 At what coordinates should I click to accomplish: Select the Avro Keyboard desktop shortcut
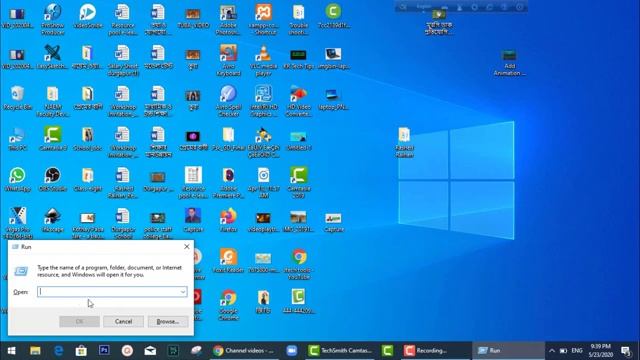tap(228, 61)
